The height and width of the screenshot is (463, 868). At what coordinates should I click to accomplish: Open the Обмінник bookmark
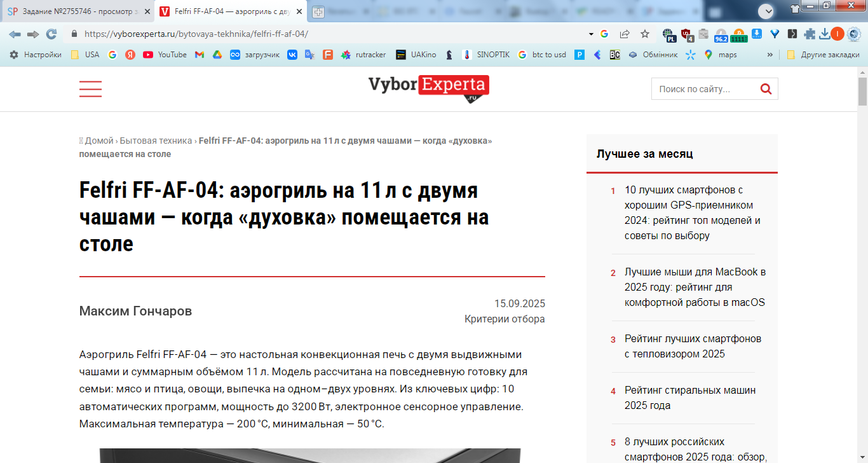(x=653, y=55)
